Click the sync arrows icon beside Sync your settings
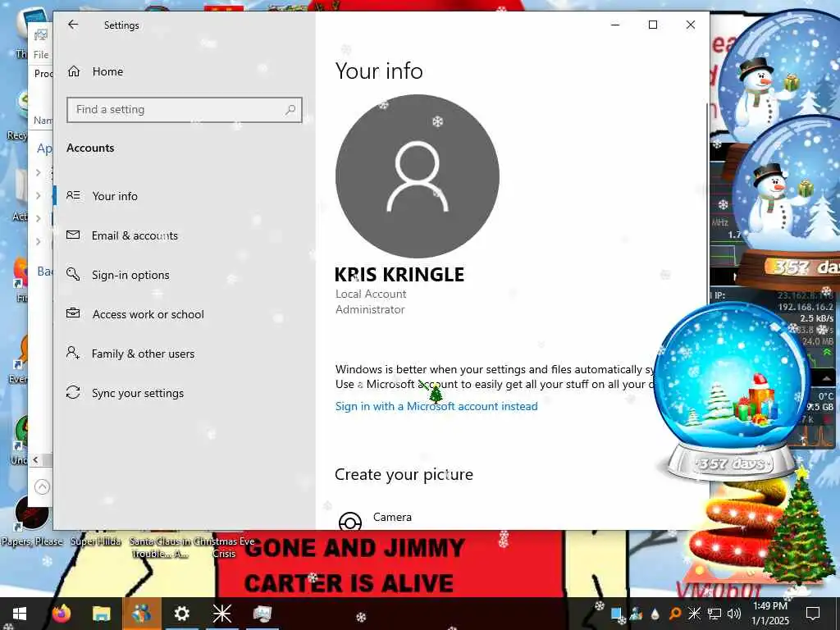 tap(73, 392)
